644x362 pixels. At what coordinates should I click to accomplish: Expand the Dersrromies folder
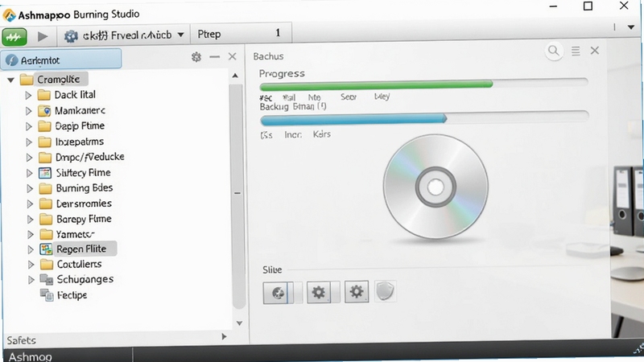tap(30, 204)
